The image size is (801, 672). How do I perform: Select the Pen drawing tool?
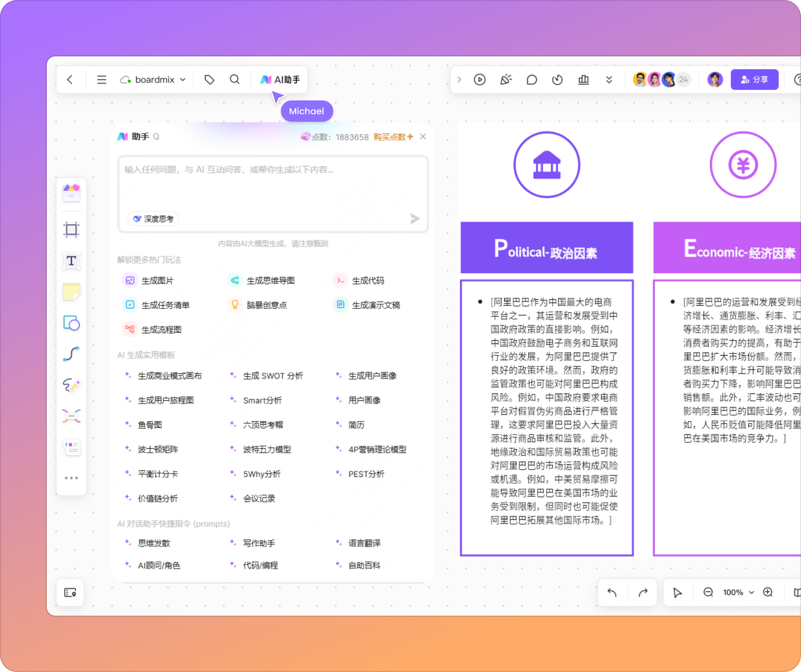(71, 385)
